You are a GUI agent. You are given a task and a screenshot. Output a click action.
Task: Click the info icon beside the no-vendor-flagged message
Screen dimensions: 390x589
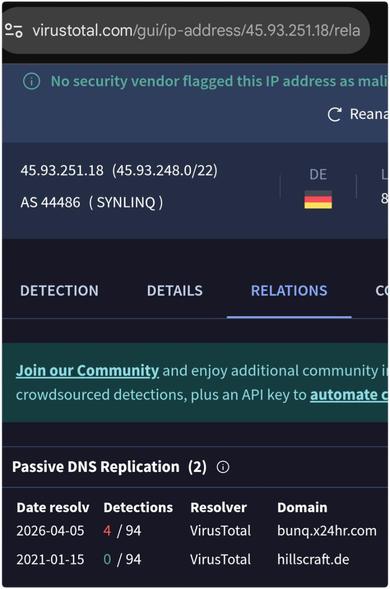click(32, 81)
